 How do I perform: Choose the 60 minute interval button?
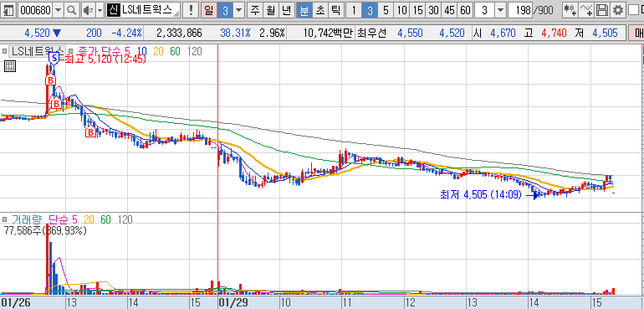pos(465,11)
